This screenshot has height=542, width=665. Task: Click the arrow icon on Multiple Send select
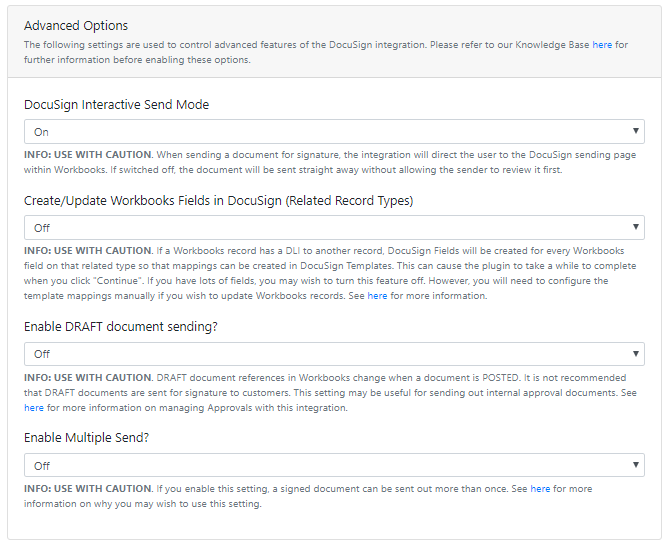[x=635, y=465]
